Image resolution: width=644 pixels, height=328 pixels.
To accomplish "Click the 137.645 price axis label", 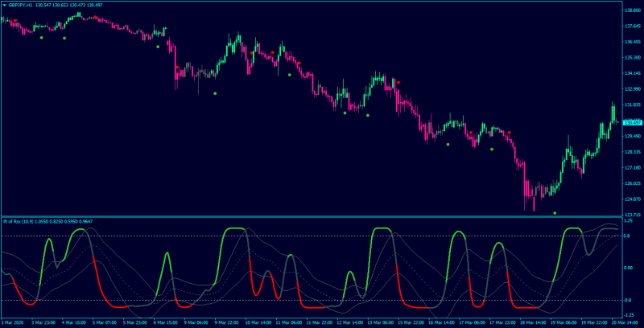I will click(633, 26).
